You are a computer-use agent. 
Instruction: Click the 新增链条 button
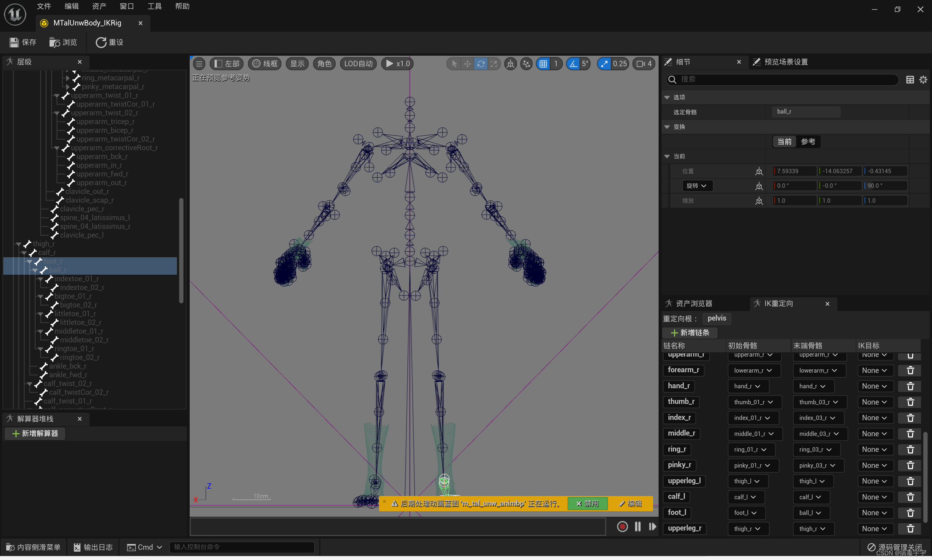[690, 333]
